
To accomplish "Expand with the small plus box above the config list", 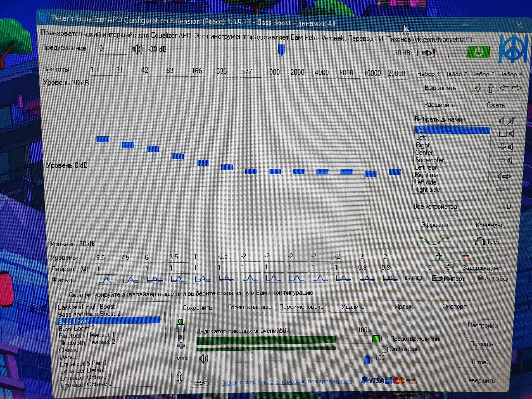I will pyautogui.click(x=61, y=295).
